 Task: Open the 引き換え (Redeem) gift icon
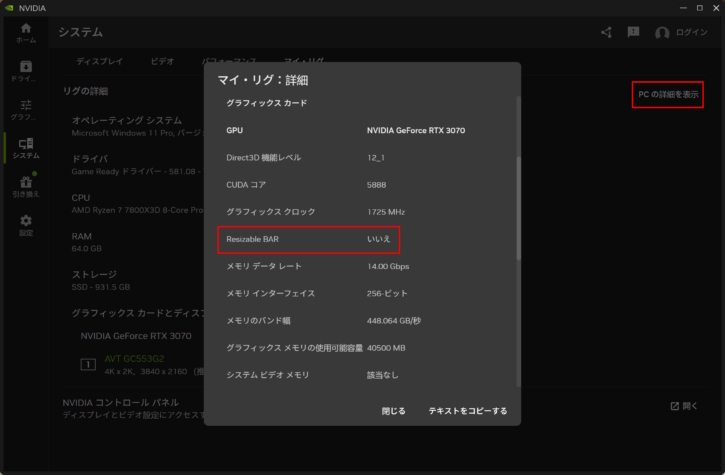pos(25,186)
